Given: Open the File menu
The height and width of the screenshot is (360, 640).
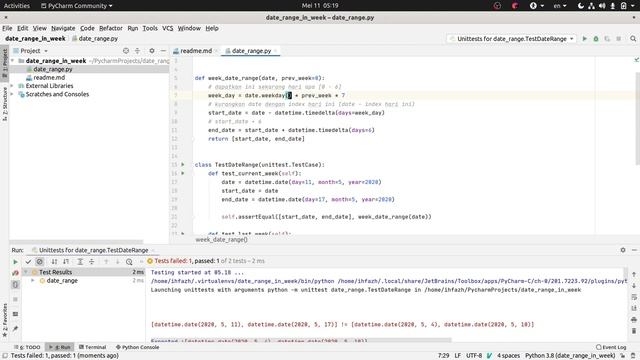Looking at the screenshot, I should coord(7,28).
